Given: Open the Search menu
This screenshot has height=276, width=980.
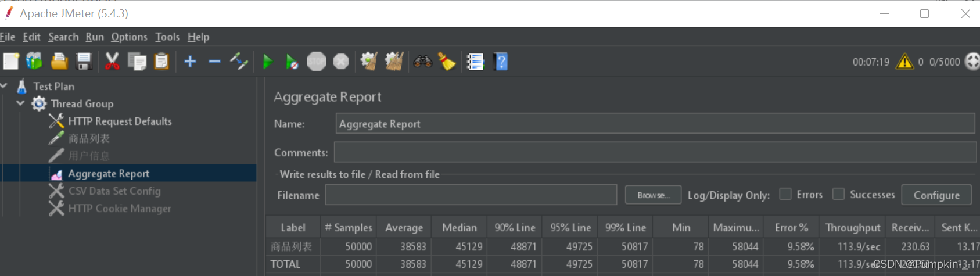Looking at the screenshot, I should 63,37.
